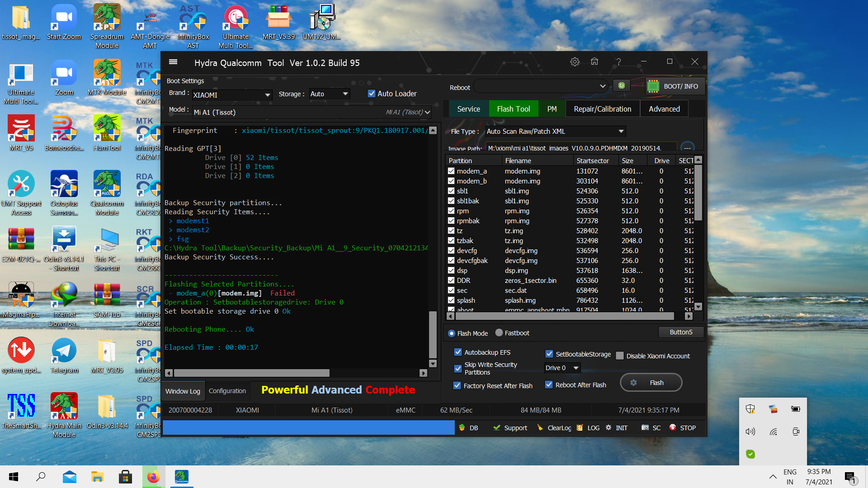The image size is (868, 488).
Task: Open SAMHub desktop icon
Action: point(107,300)
